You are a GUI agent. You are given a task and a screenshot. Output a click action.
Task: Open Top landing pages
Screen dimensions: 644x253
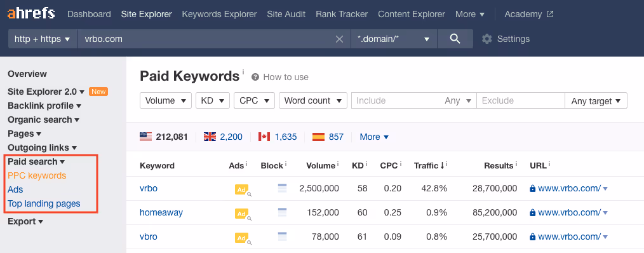pos(44,203)
